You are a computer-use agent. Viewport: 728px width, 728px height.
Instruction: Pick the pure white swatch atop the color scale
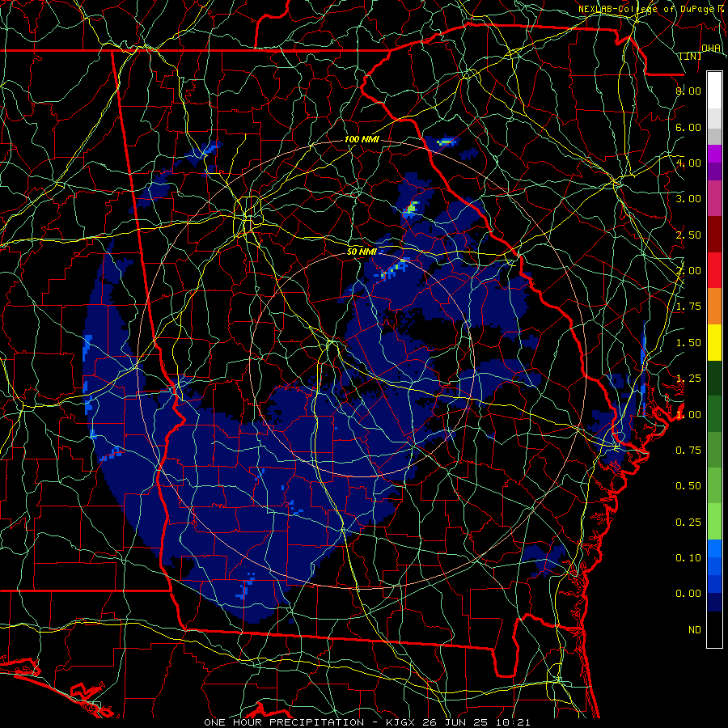click(714, 91)
